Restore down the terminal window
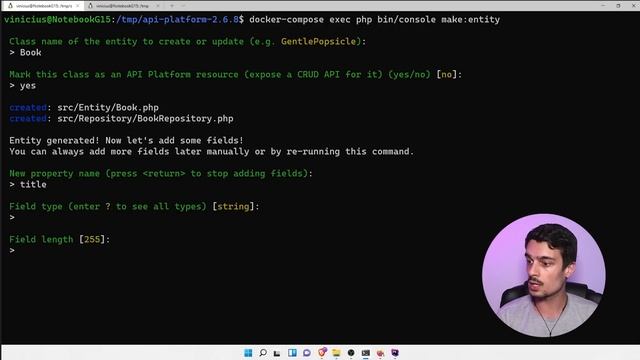Image resolution: width=640 pixels, height=360 pixels. pos(618,5)
